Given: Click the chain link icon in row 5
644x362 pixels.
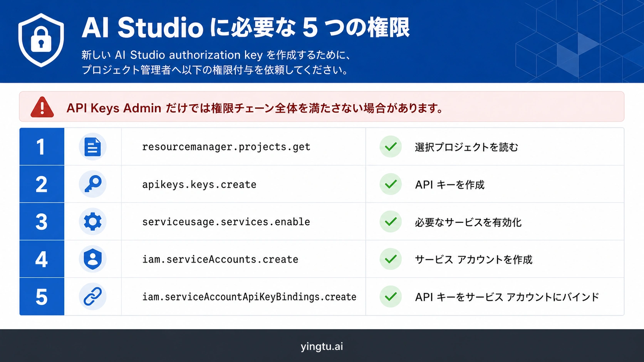Looking at the screenshot, I should (x=93, y=297).
